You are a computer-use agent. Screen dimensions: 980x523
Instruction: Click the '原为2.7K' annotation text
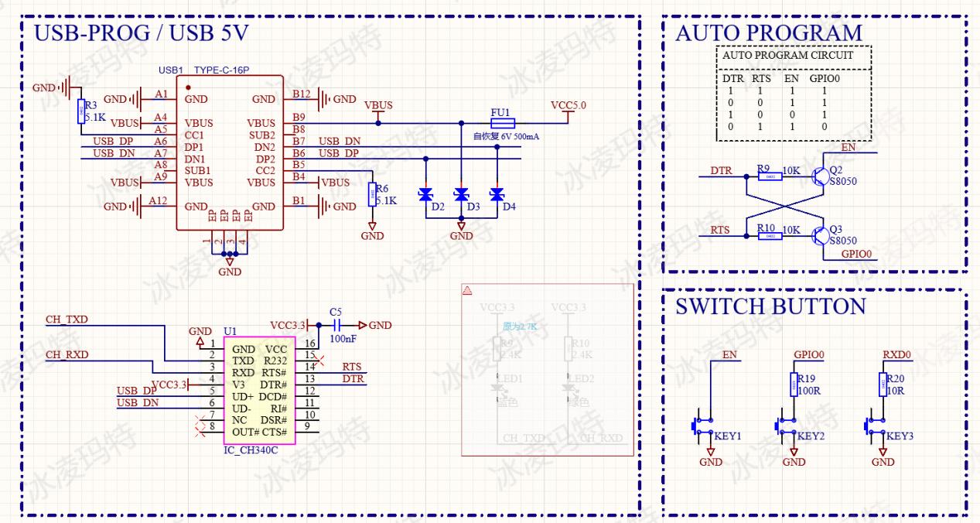(519, 326)
